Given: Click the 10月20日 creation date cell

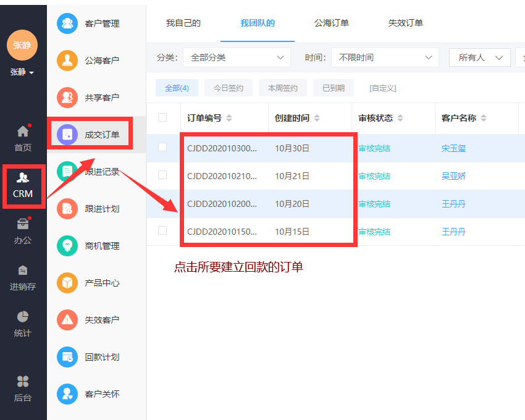Looking at the screenshot, I should (292, 204).
